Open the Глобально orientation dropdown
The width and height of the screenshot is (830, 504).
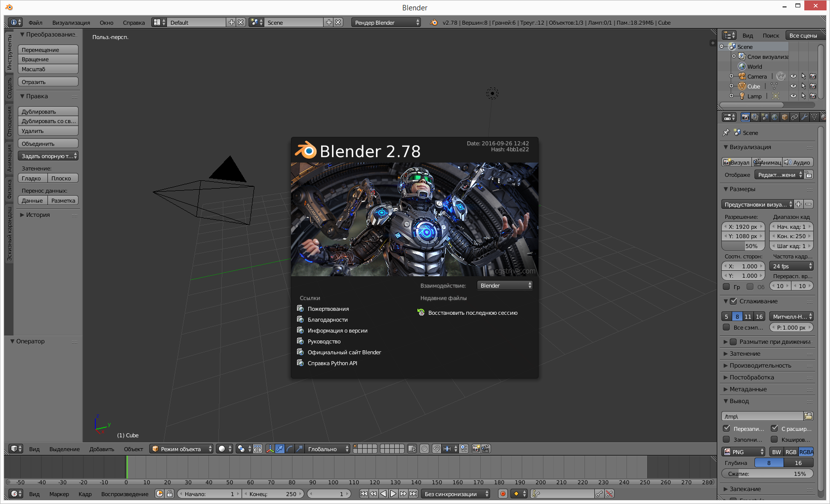328,449
